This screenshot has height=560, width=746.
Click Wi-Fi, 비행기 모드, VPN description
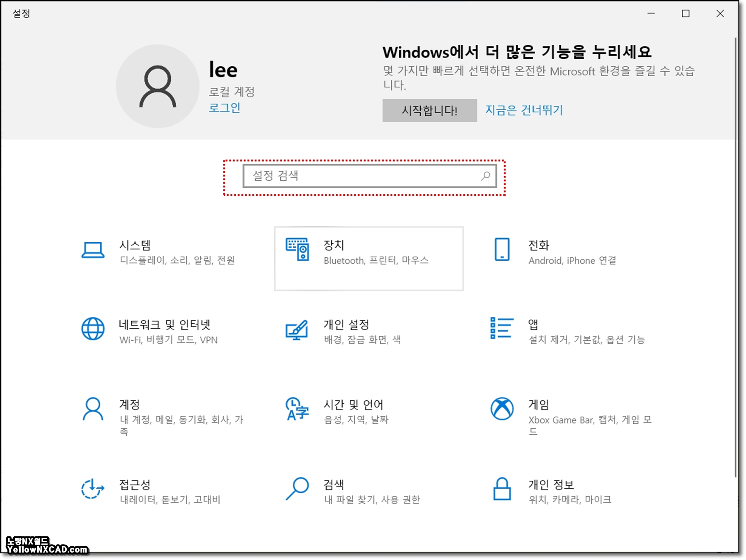click(168, 340)
